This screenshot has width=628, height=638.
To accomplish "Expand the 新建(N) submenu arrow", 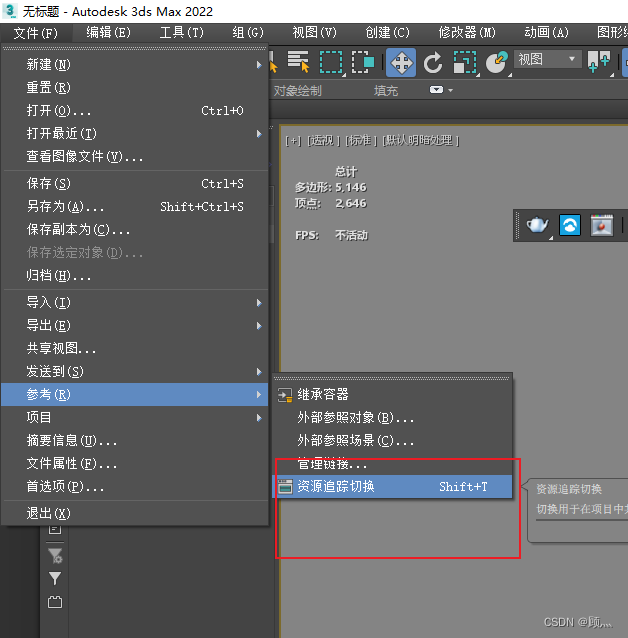I will [x=259, y=65].
